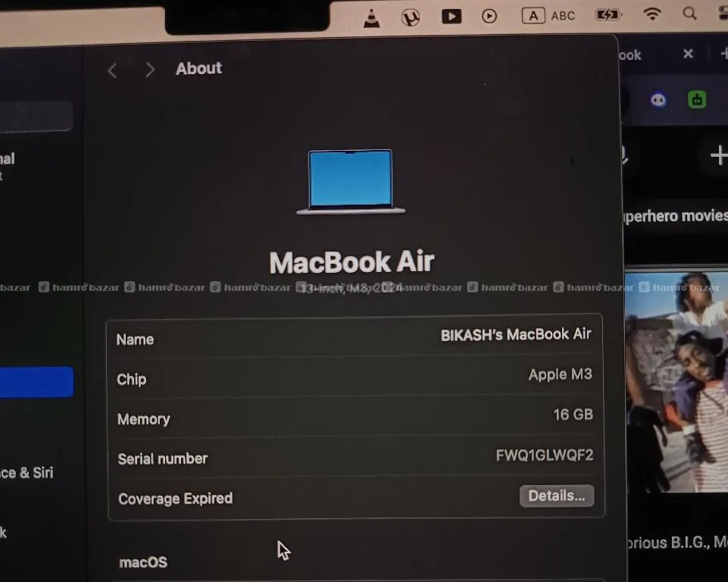
Task: Click the sidebar search field
Action: tap(36, 116)
